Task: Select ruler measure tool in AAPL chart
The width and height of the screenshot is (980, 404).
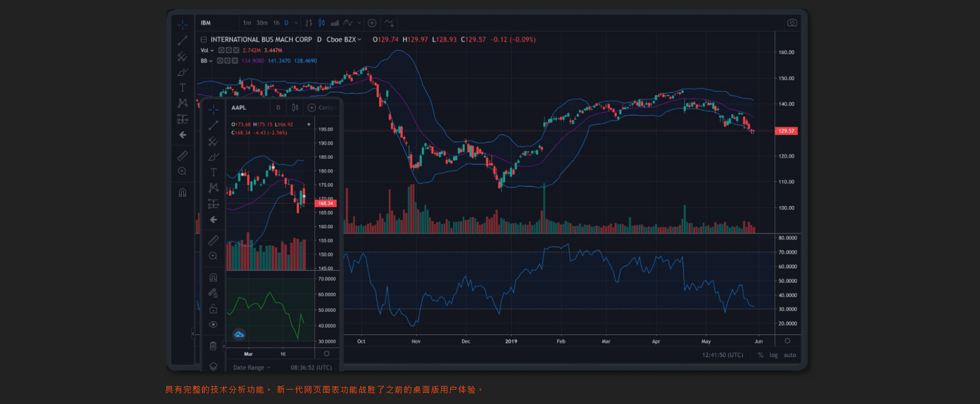Action: (213, 240)
